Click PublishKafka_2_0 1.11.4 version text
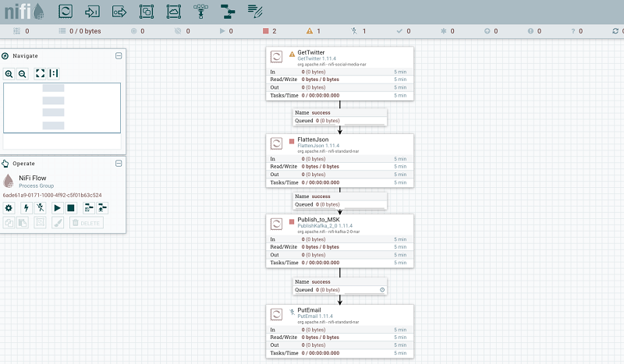This screenshot has width=624, height=364. coord(324,225)
